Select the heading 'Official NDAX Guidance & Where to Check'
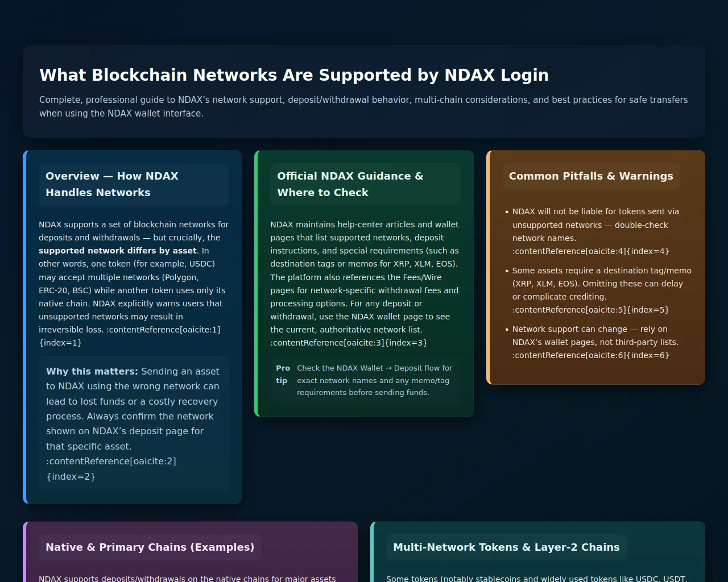This screenshot has height=582, width=728. coord(365,184)
